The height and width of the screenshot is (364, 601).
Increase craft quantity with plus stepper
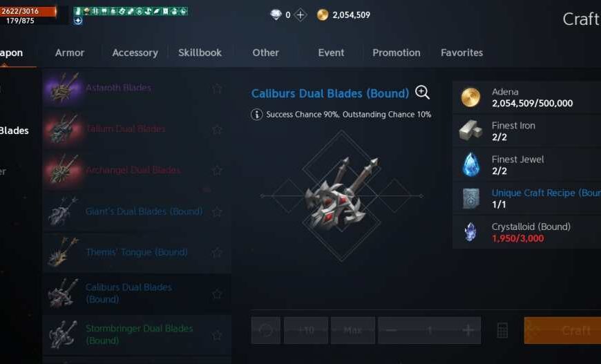468,330
